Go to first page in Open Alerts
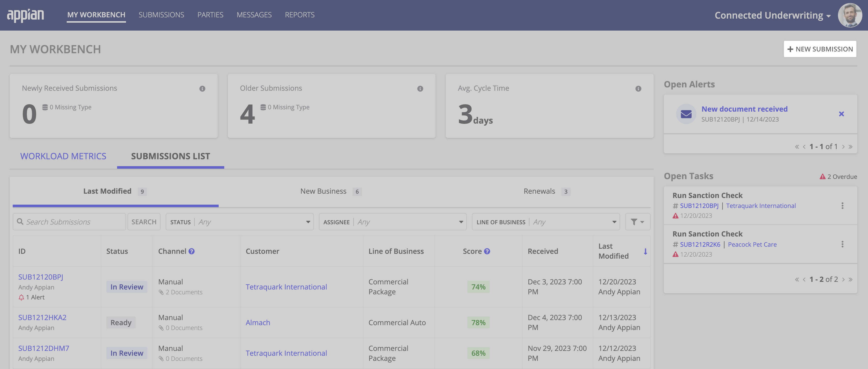868x369 pixels. coord(797,147)
